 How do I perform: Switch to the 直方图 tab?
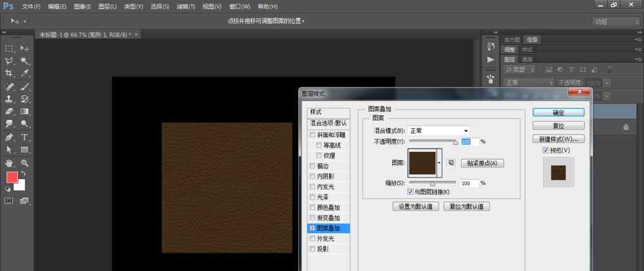click(512, 40)
